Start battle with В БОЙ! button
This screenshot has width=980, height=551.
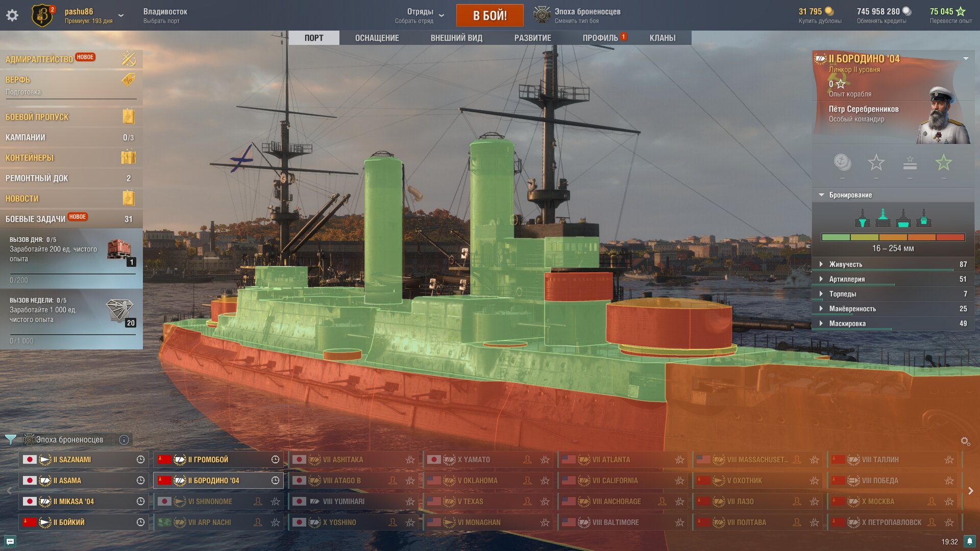coord(490,15)
